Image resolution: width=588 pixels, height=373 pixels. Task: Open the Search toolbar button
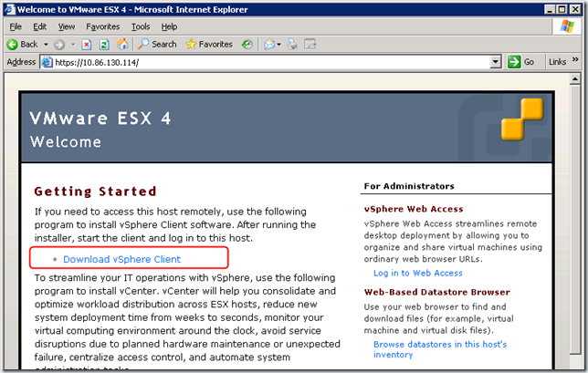point(157,44)
